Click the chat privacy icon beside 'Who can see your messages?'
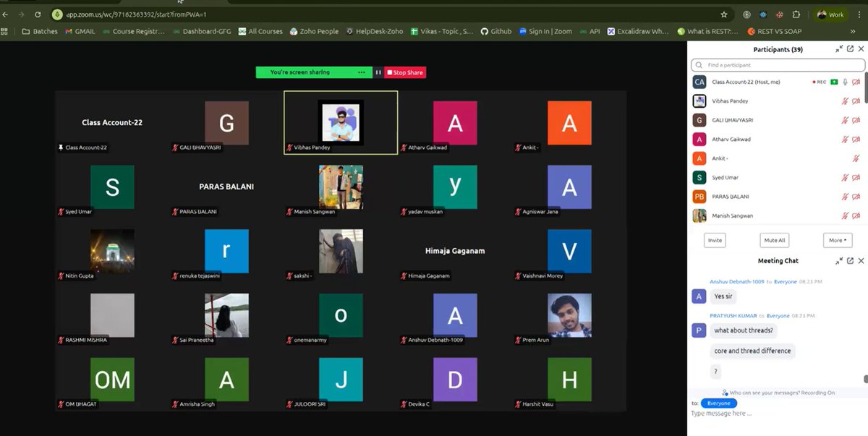868x436 pixels. (725, 393)
